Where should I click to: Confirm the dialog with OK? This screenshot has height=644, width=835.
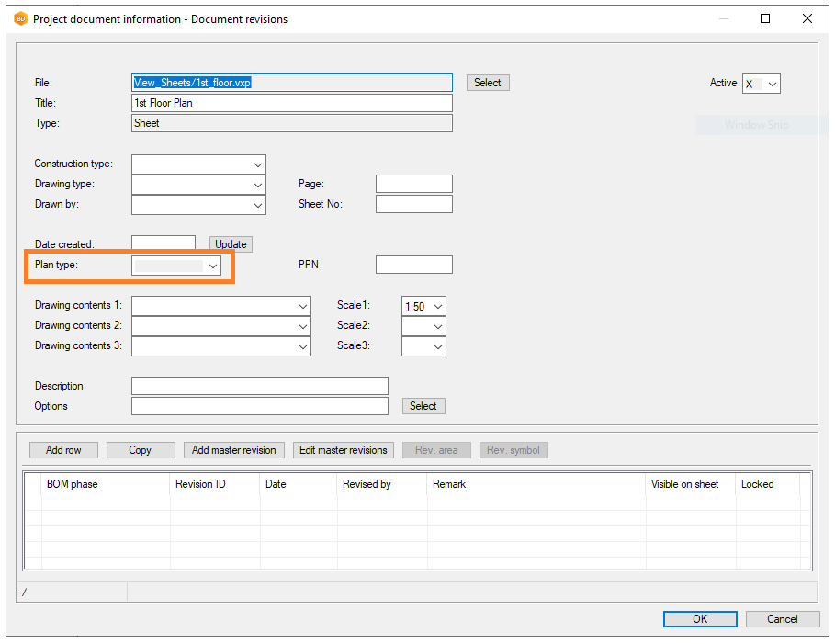pos(700,619)
